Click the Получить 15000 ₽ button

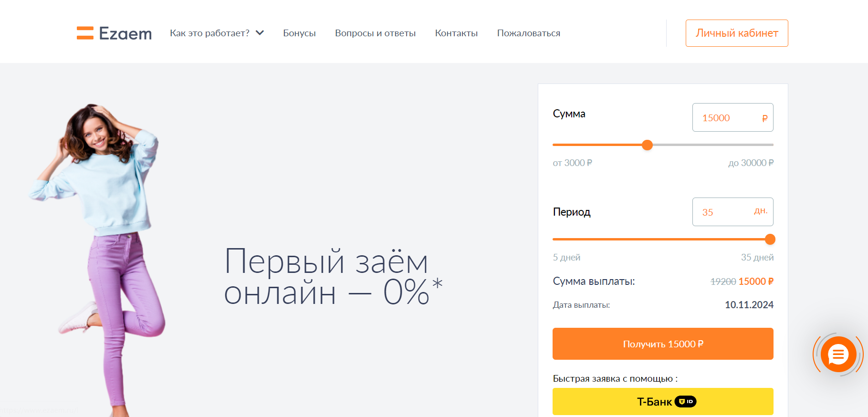(663, 344)
